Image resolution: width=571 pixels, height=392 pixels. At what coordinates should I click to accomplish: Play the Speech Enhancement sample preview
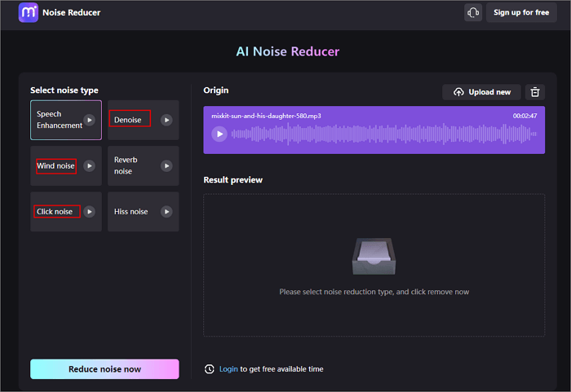point(90,120)
